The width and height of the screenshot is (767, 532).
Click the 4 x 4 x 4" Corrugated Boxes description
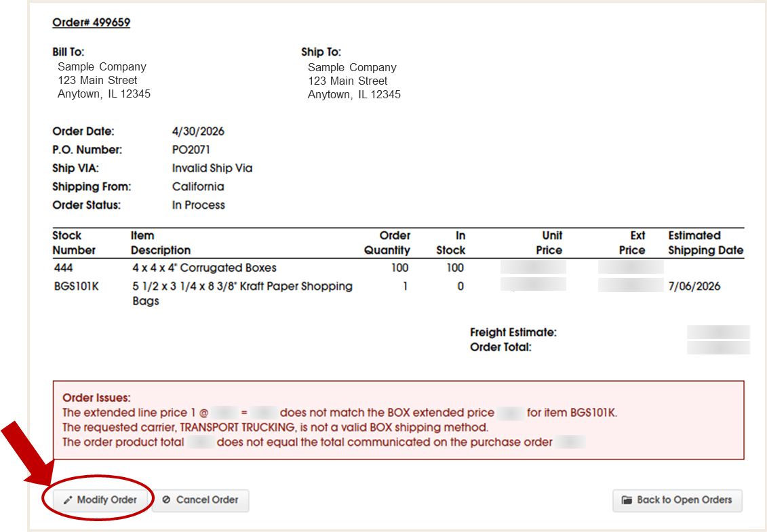tap(205, 268)
